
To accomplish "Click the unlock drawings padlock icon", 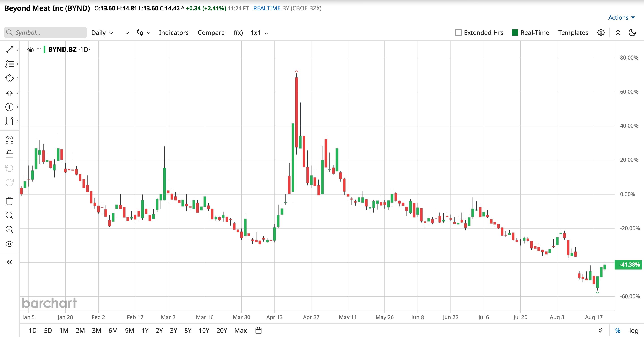I will click(9, 154).
